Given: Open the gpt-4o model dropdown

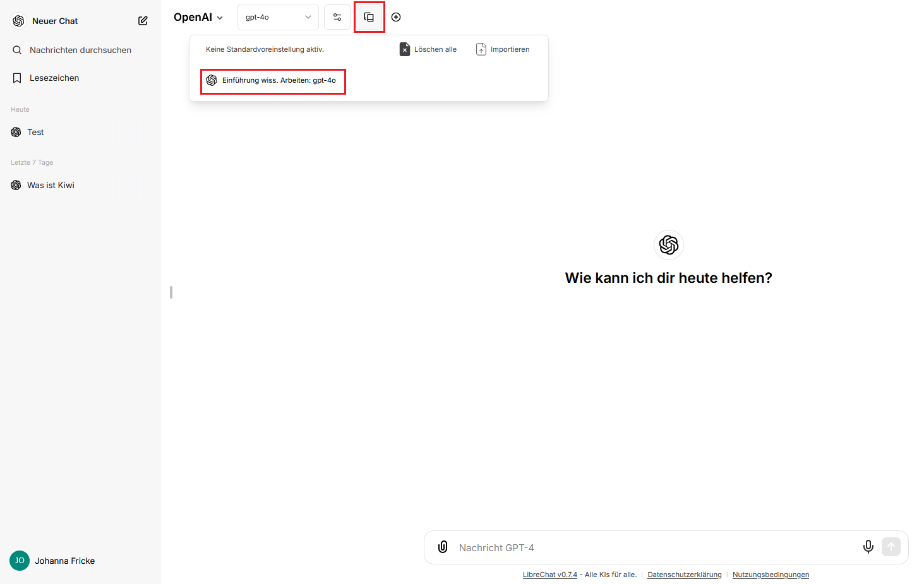Looking at the screenshot, I should (278, 17).
